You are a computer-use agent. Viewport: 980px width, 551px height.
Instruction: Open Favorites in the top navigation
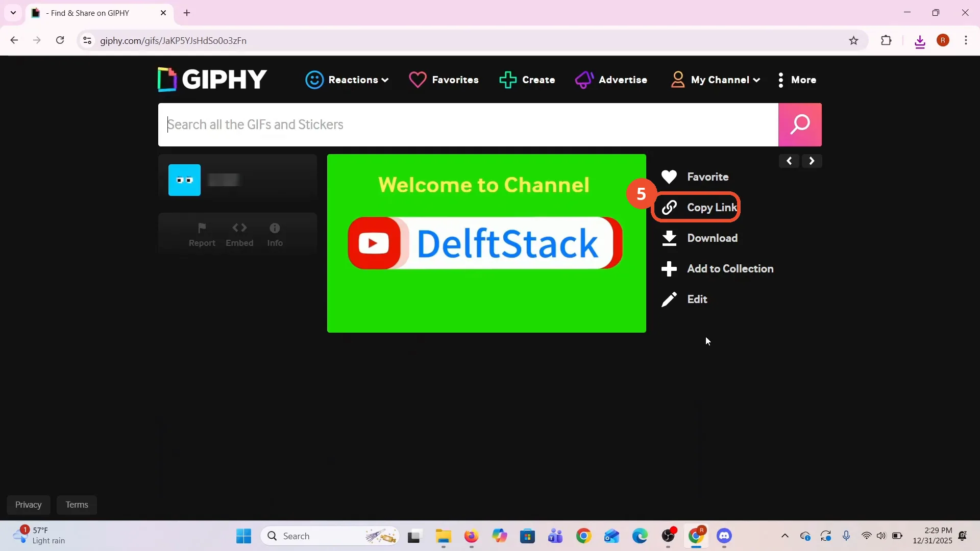click(x=444, y=80)
